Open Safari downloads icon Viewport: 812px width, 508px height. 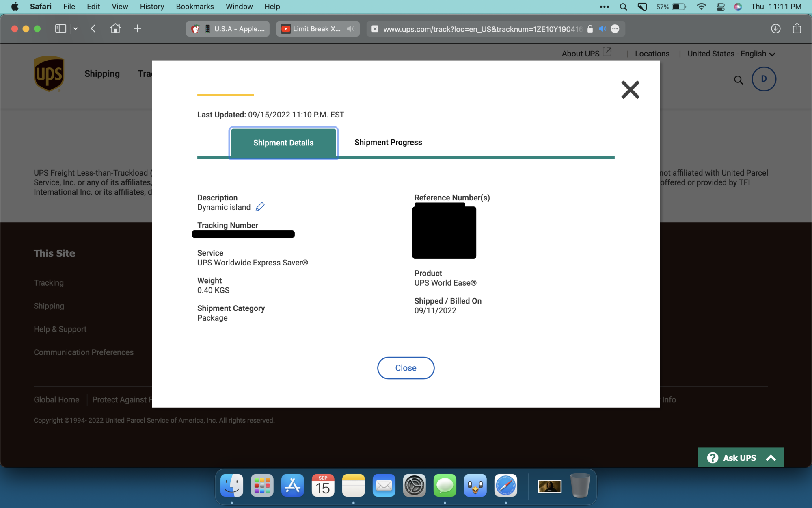(x=775, y=29)
